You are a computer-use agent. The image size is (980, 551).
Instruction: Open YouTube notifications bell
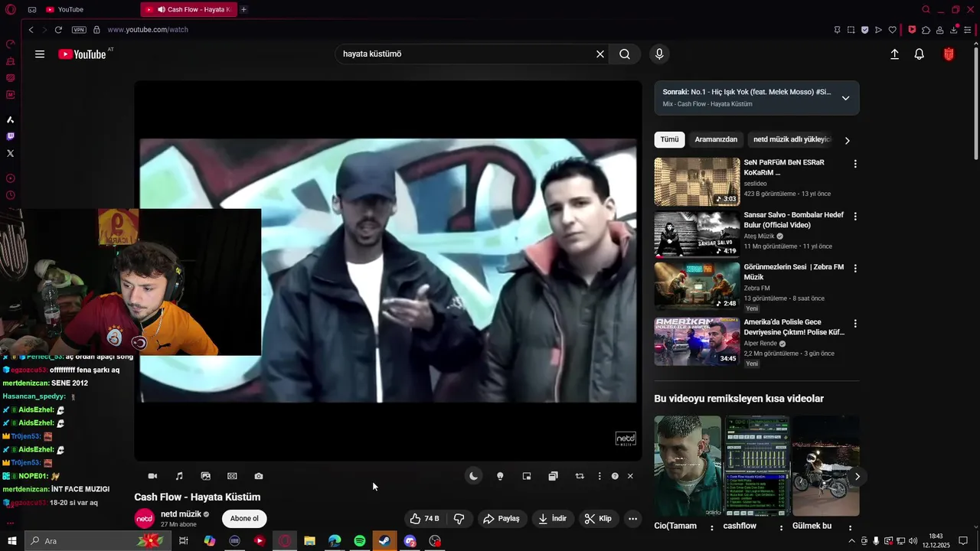pyautogui.click(x=920, y=54)
